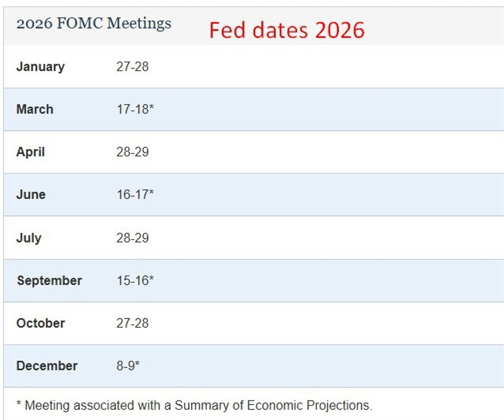Select the September 15-16* meeting dates
The height and width of the screenshot is (420, 504).
(x=135, y=280)
